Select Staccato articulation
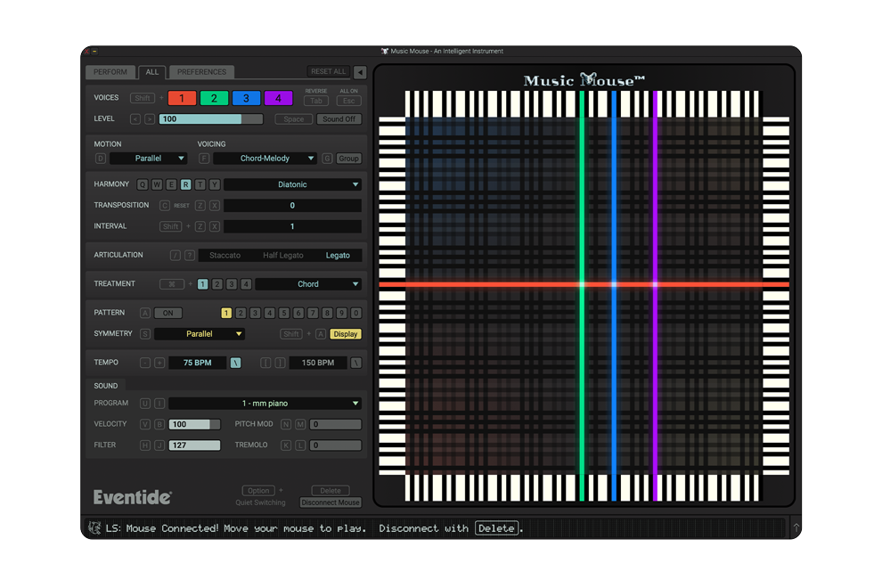Image resolution: width=882 pixels, height=588 pixels. [x=225, y=256]
